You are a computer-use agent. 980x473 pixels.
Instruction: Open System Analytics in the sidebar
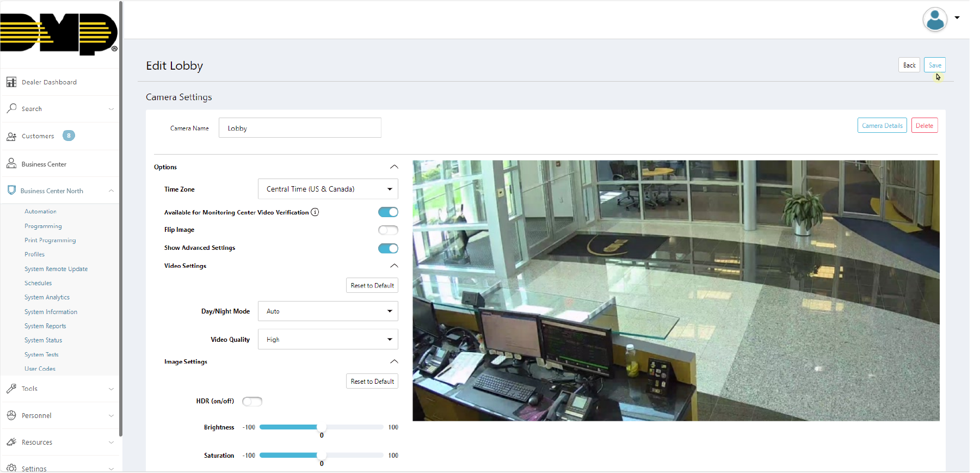47,297
